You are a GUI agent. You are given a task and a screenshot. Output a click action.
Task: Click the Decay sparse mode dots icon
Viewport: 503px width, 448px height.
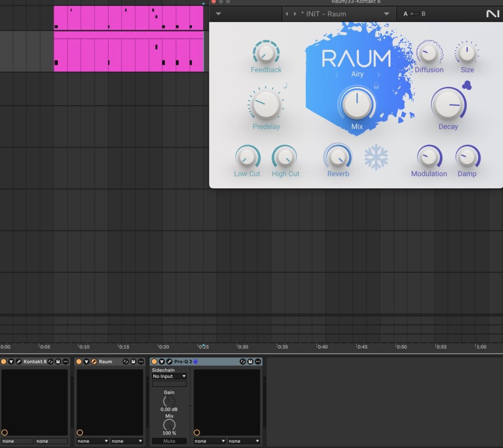click(467, 85)
